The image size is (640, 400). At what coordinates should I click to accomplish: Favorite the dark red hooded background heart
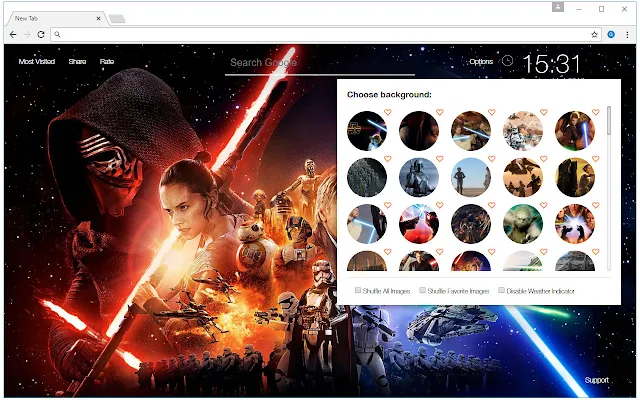[440, 112]
